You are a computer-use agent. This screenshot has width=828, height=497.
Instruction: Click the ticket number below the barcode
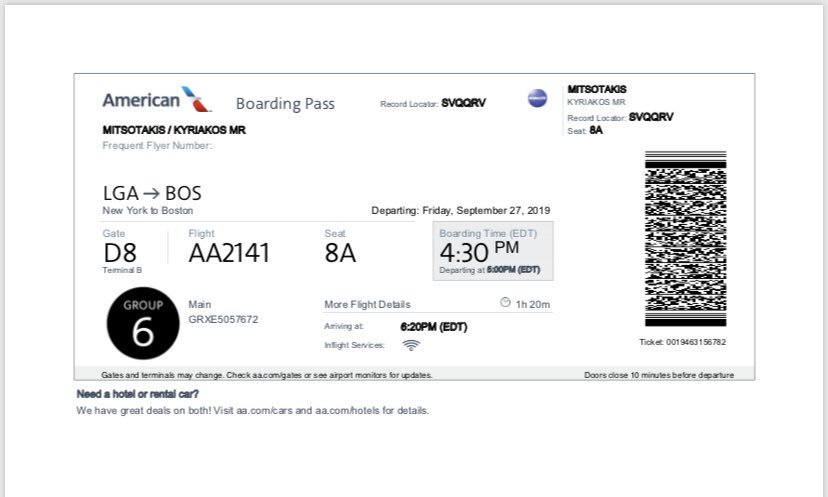[682, 342]
